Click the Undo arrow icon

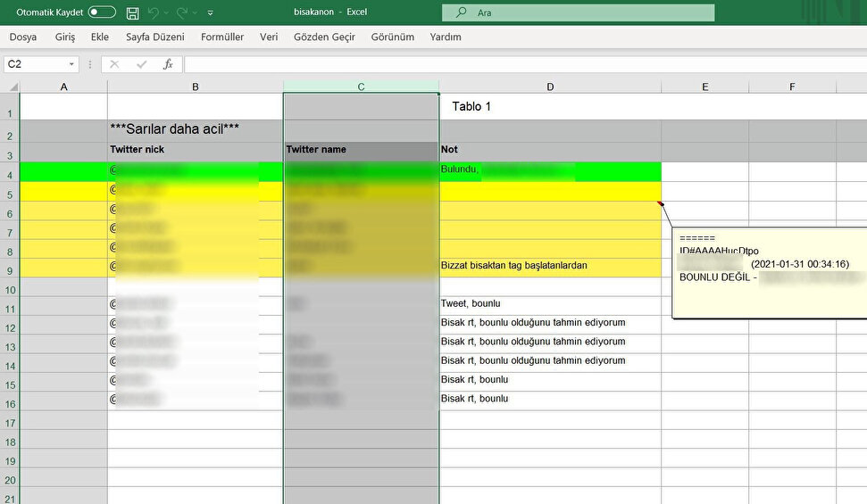pyautogui.click(x=152, y=13)
